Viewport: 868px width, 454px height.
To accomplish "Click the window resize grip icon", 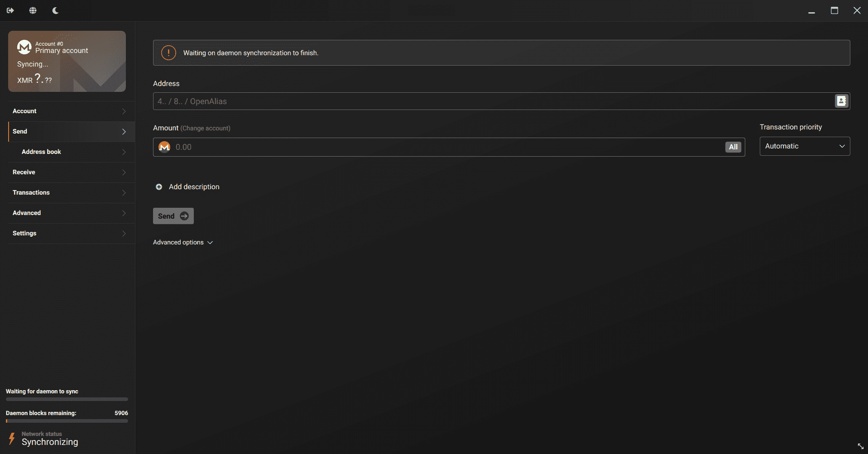I will [x=860, y=446].
